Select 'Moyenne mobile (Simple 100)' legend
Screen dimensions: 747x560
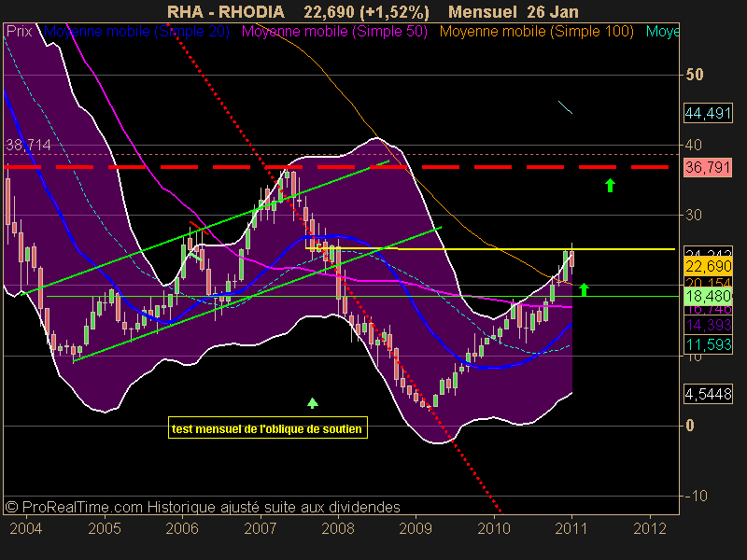pyautogui.click(x=537, y=32)
